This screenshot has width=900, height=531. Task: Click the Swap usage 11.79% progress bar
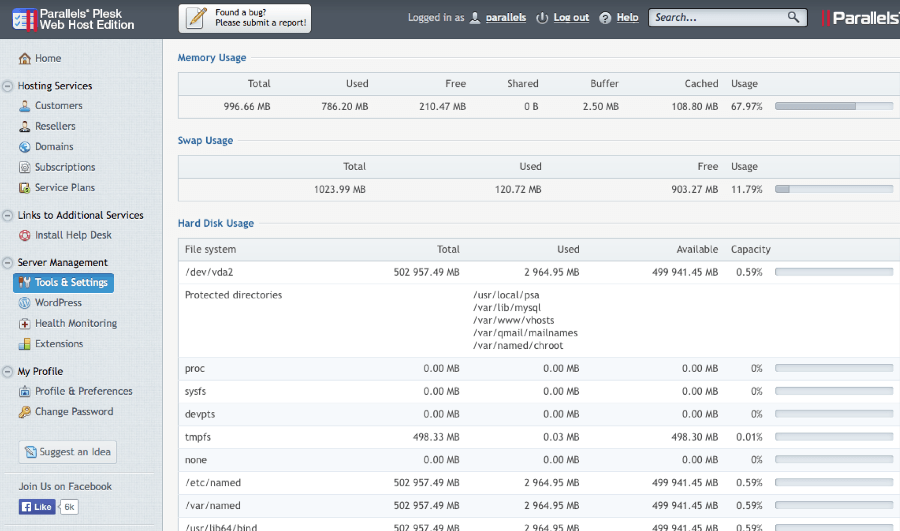point(834,189)
